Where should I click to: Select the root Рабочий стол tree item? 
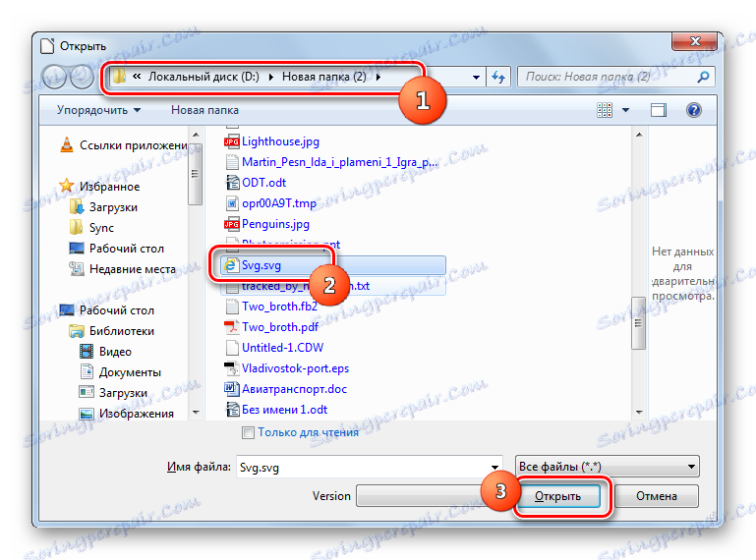click(x=117, y=310)
